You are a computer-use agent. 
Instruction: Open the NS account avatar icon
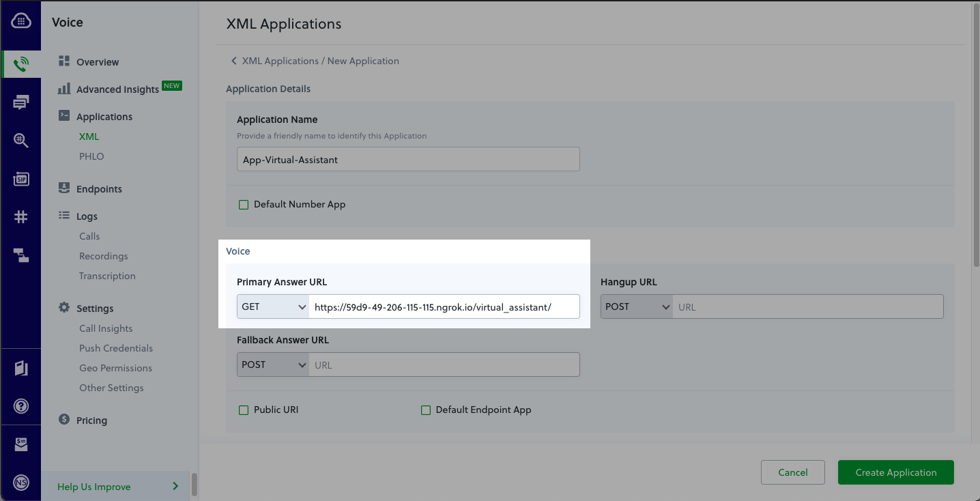(20, 483)
